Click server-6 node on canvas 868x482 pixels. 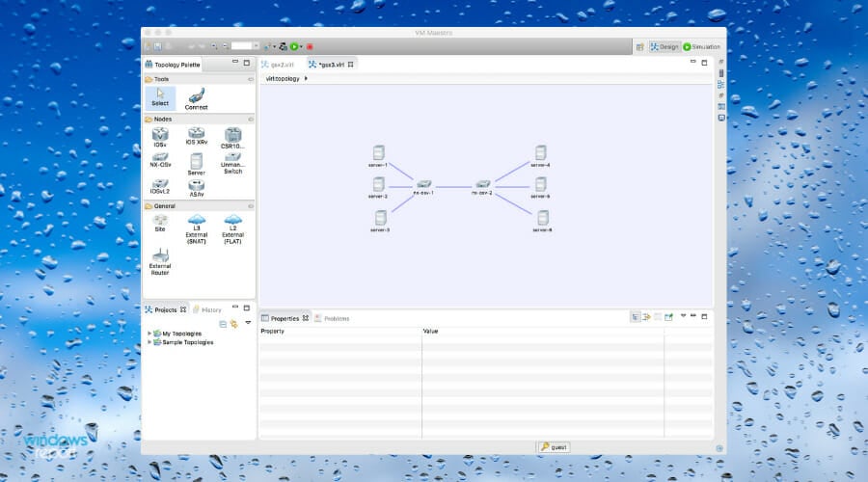tap(542, 221)
